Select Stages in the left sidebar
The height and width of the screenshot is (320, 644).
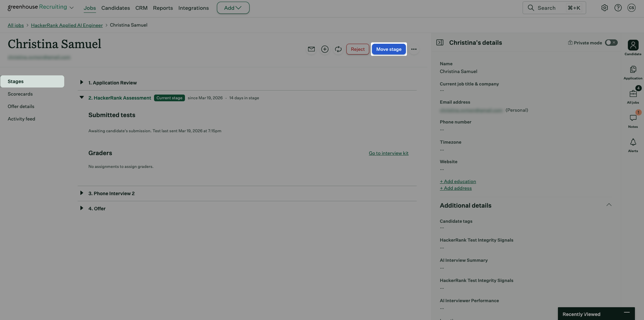coord(32,81)
